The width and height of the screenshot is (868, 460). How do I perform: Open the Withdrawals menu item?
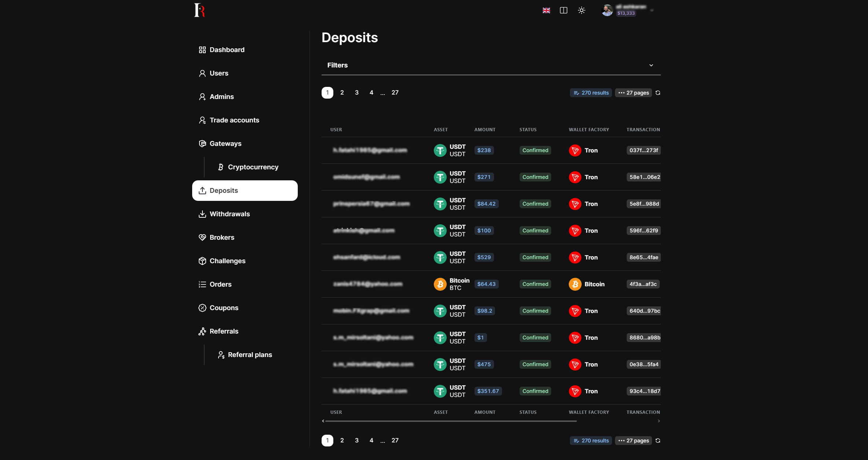click(230, 214)
